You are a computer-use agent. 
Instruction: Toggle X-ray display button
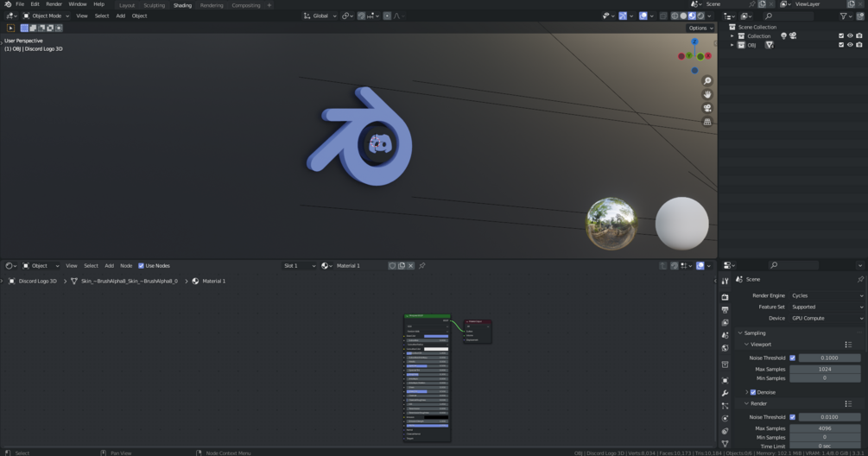663,16
